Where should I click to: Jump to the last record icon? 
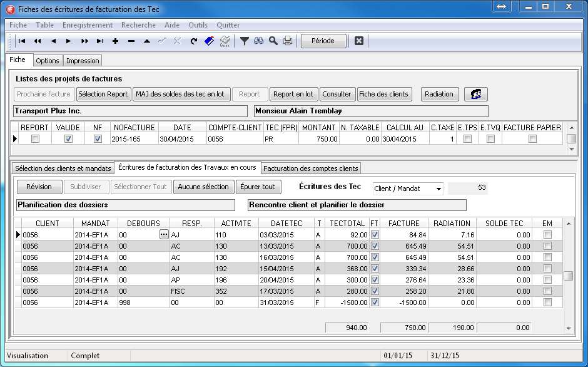click(99, 41)
